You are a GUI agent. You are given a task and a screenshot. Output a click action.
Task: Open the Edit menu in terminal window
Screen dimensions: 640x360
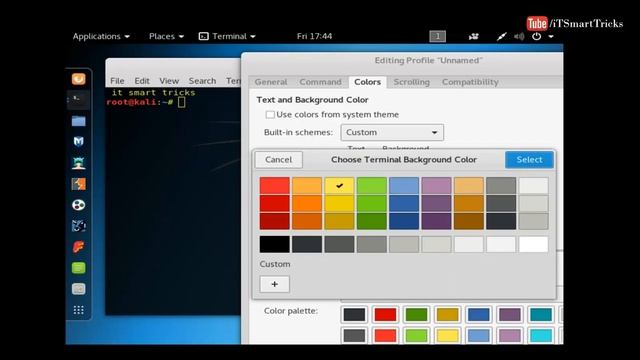[142, 81]
